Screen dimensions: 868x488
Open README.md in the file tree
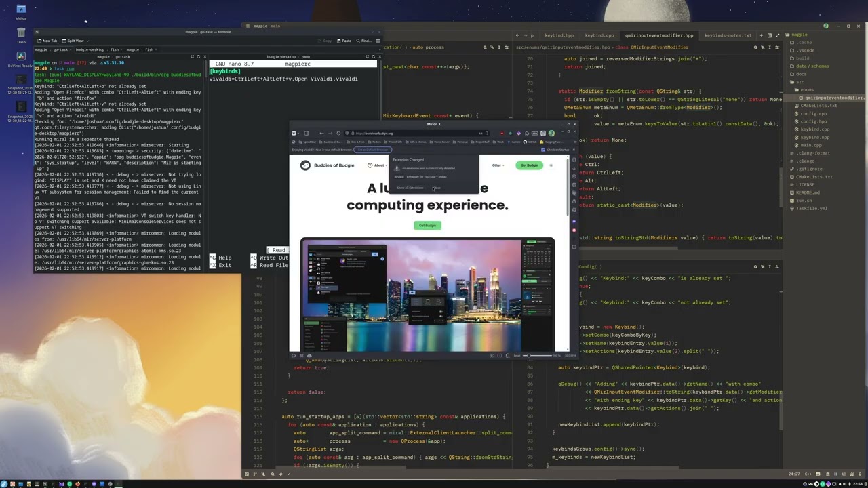tap(808, 192)
